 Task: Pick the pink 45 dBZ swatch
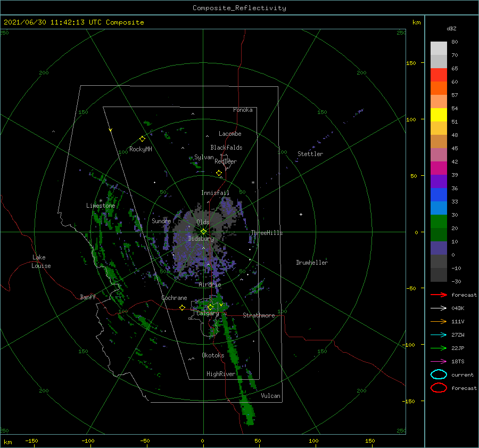[439, 154]
